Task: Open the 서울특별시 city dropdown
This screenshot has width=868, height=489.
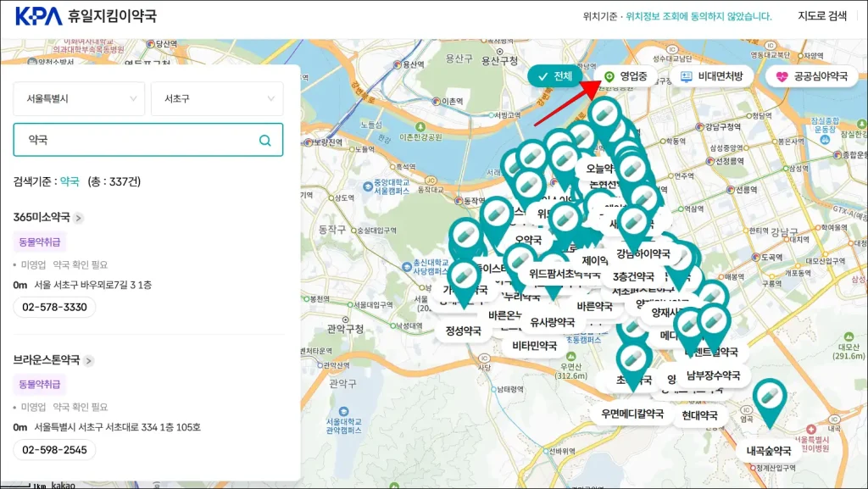Action: pos(79,98)
